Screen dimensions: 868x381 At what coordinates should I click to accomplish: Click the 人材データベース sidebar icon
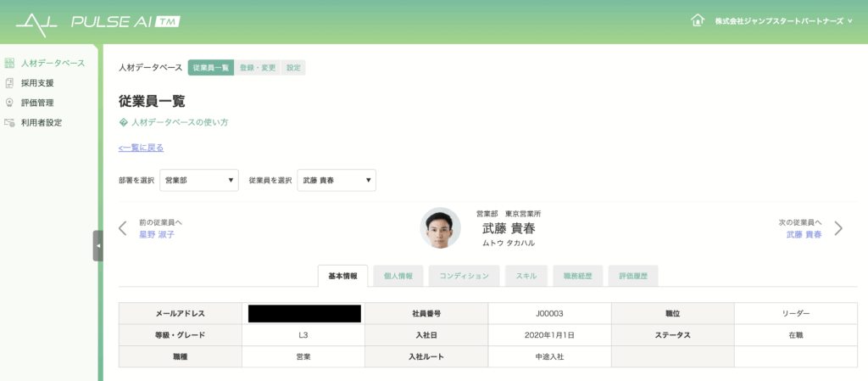[9, 63]
